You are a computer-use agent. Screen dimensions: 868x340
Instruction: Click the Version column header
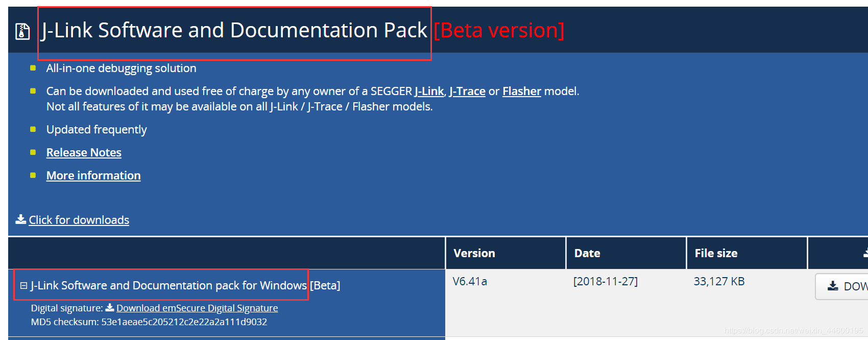point(474,253)
